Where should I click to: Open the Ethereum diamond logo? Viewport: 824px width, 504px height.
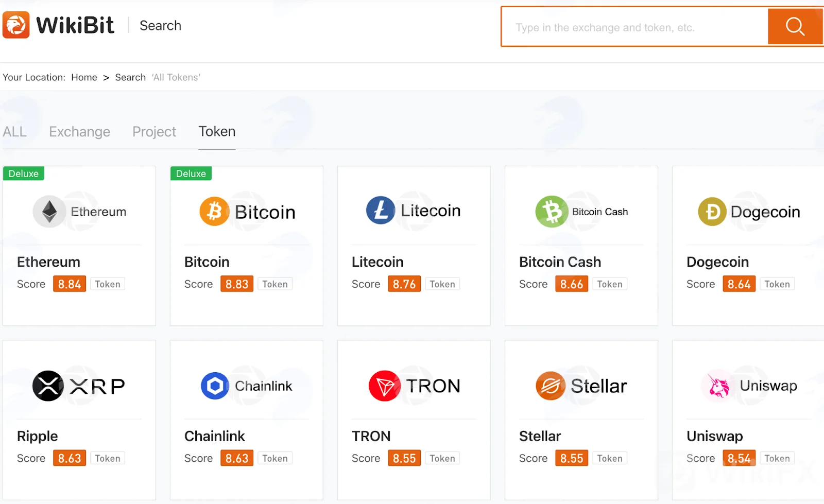[x=49, y=212]
